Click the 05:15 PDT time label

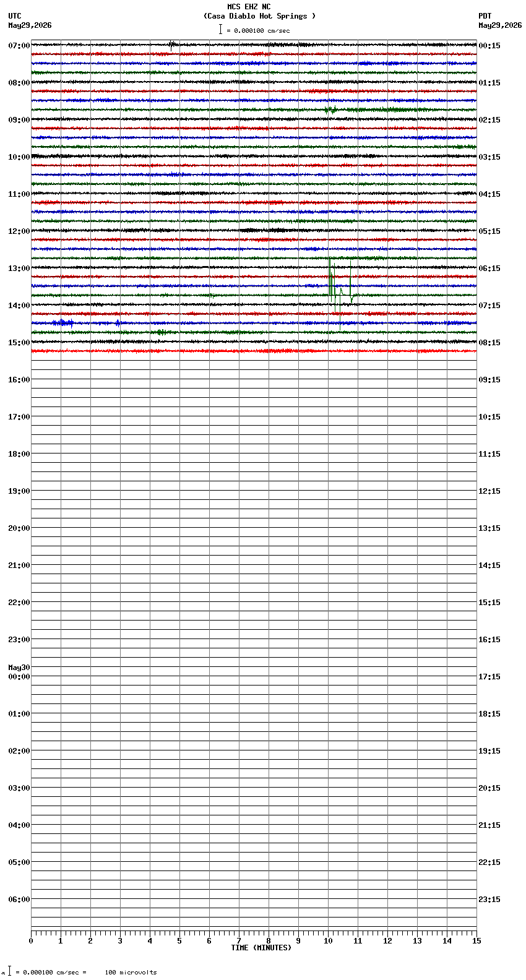489,231
